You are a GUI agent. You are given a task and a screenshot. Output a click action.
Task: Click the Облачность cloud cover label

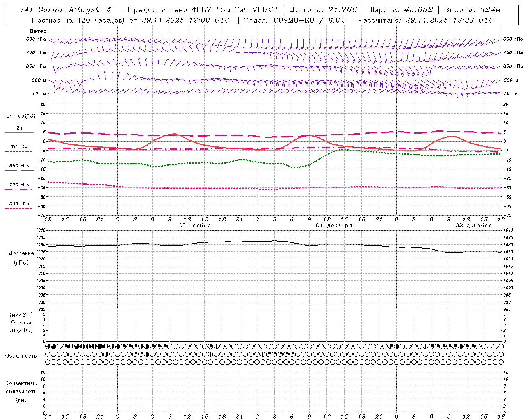(21, 356)
